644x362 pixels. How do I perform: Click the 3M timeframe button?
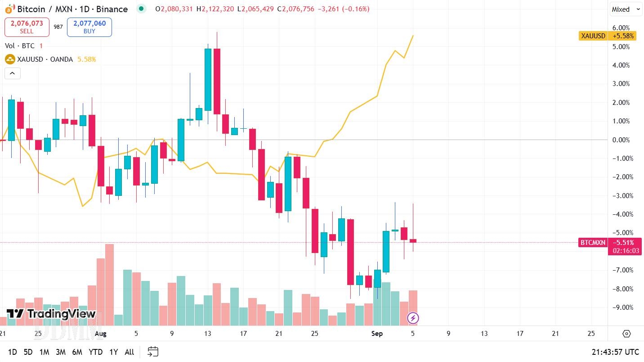60,352
